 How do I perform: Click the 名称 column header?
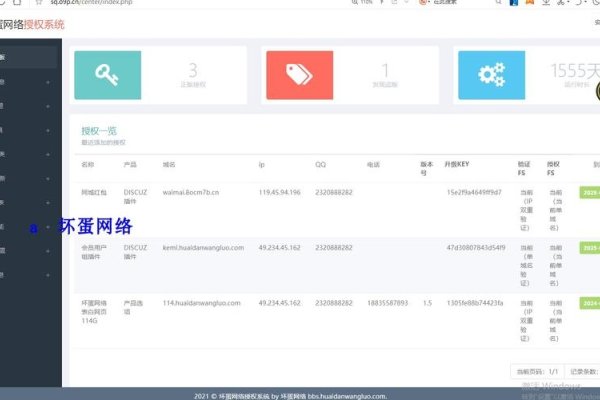pos(88,165)
